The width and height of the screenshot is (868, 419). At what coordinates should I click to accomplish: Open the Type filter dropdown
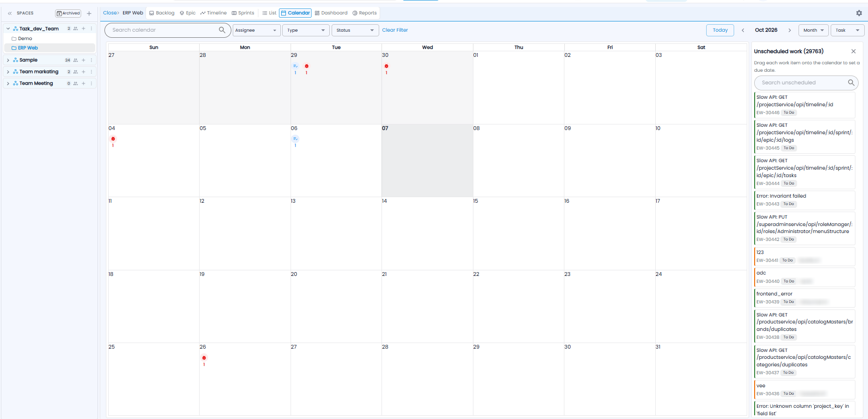pyautogui.click(x=306, y=30)
